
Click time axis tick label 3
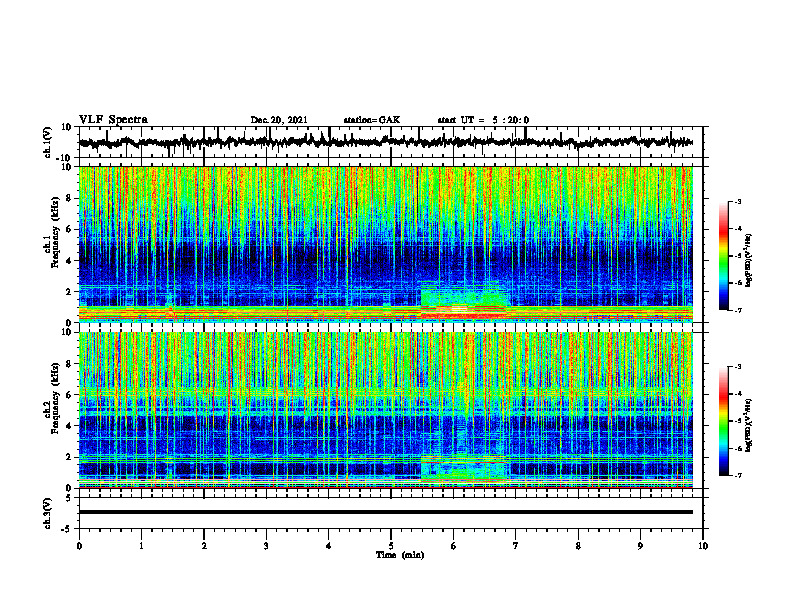click(x=266, y=546)
